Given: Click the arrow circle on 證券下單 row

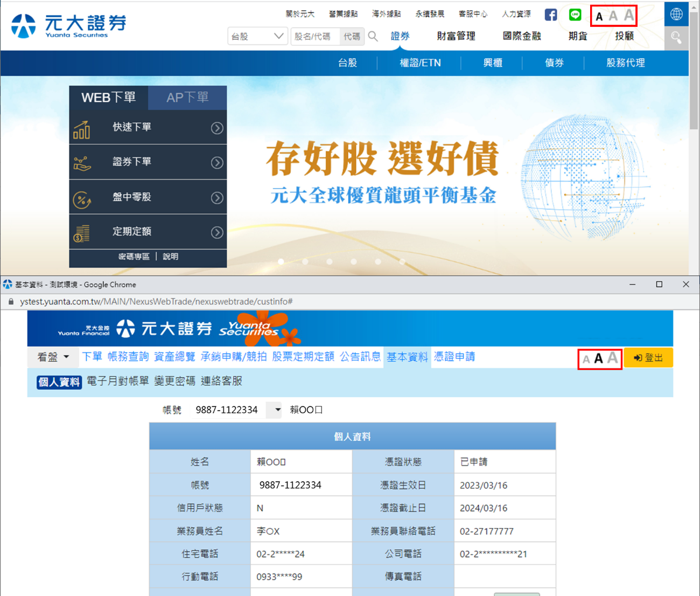Looking at the screenshot, I should click(x=217, y=163).
